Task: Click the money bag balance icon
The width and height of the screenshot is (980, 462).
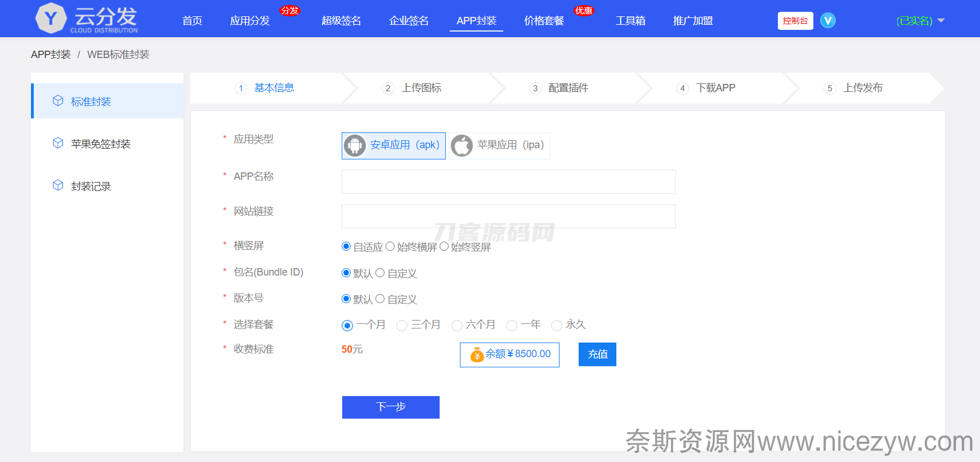Action: tap(477, 354)
